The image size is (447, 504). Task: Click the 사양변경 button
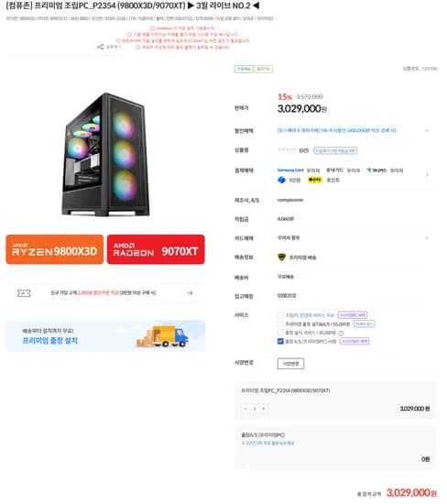(290, 364)
